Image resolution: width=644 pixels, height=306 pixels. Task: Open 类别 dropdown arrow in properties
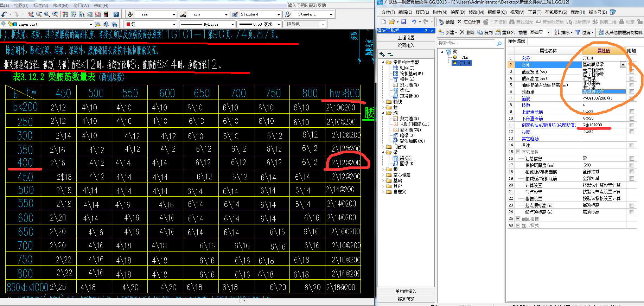623,65
